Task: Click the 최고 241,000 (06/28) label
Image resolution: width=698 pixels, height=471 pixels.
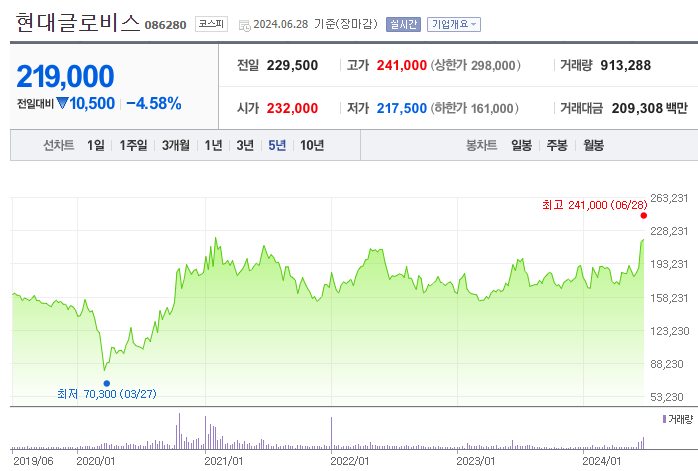Action: pyautogui.click(x=594, y=205)
